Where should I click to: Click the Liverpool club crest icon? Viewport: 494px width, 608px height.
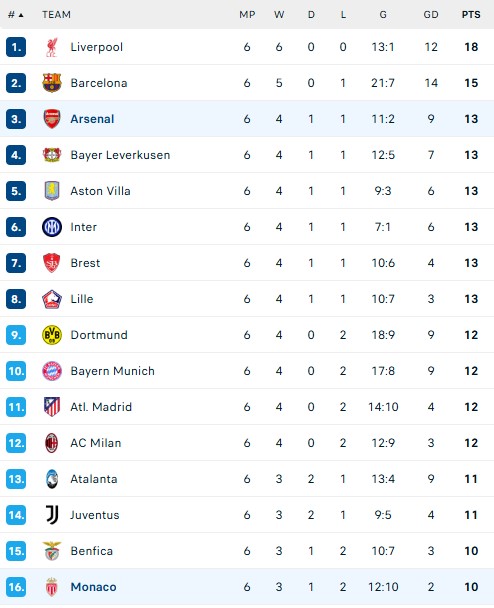click(x=52, y=47)
